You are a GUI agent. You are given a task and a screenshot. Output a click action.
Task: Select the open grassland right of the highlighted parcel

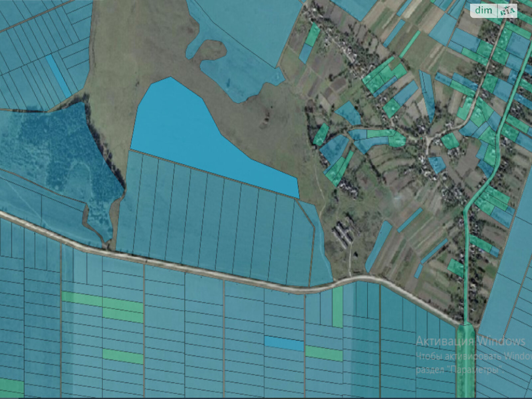(266, 133)
